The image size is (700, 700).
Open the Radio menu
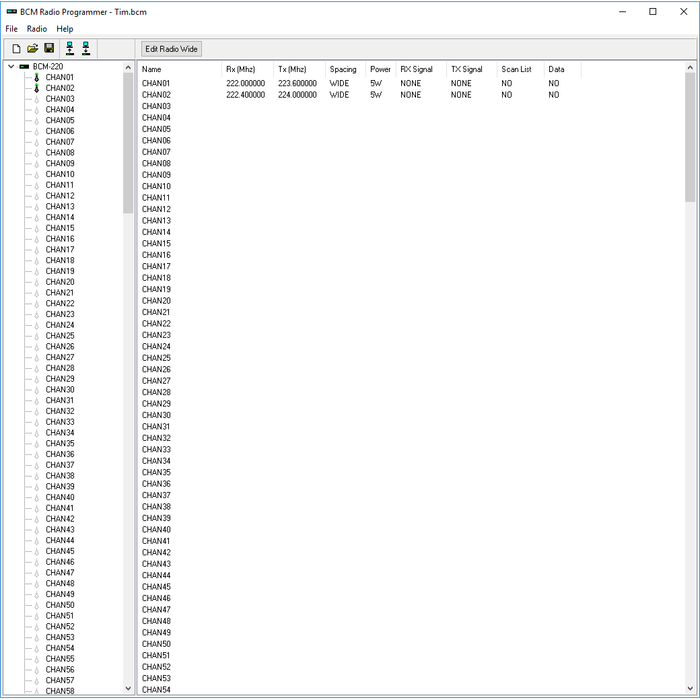(x=37, y=29)
